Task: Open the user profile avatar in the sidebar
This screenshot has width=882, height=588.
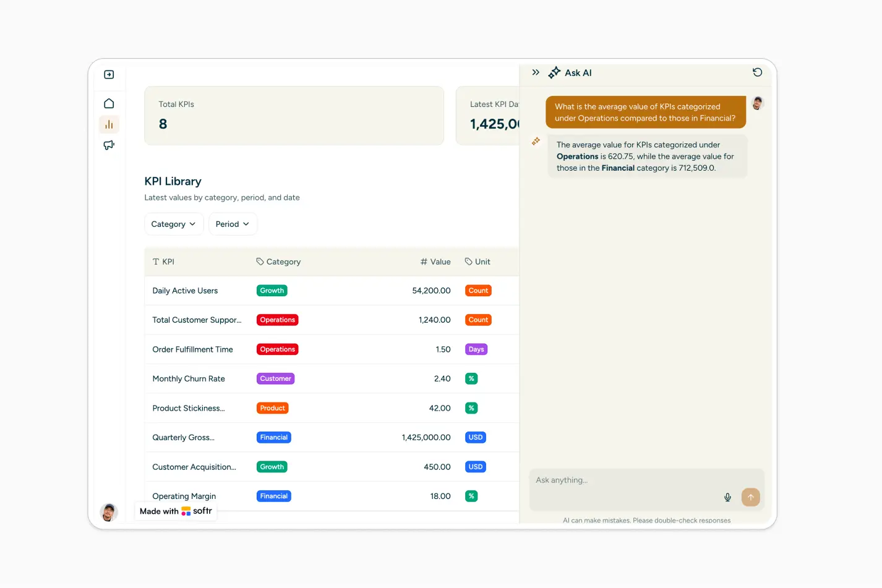Action: pos(109,512)
